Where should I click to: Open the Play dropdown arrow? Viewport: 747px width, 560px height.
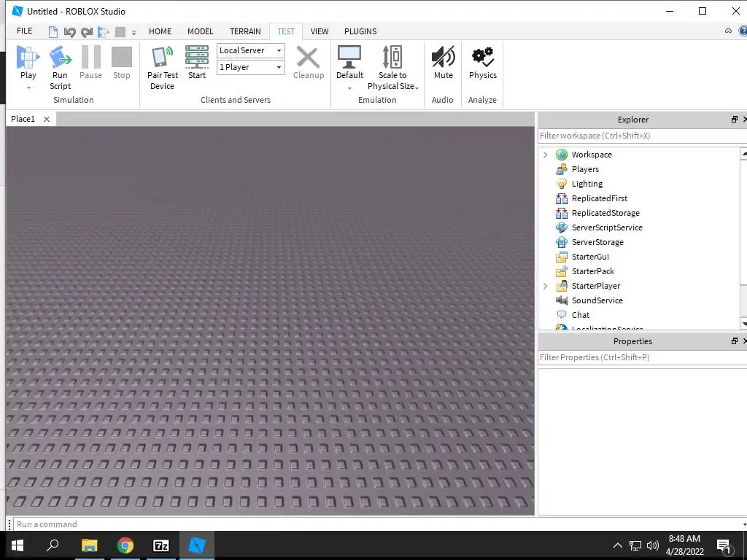pos(28,87)
